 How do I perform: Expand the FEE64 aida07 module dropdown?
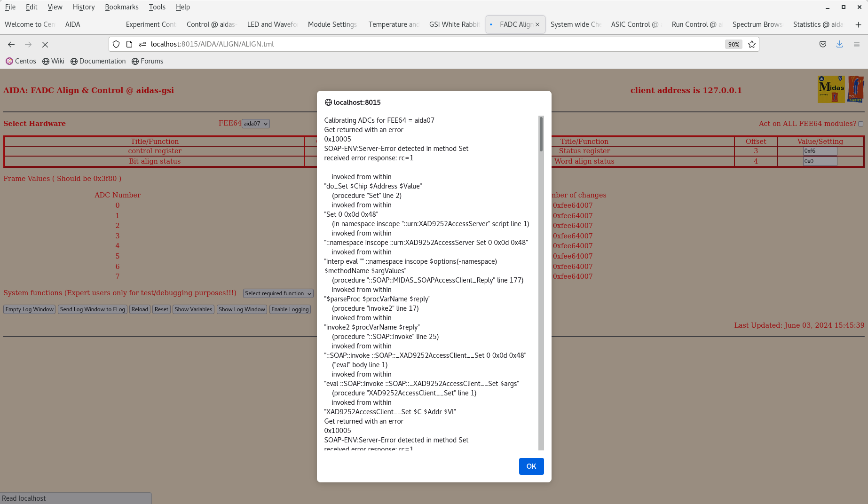coord(256,124)
